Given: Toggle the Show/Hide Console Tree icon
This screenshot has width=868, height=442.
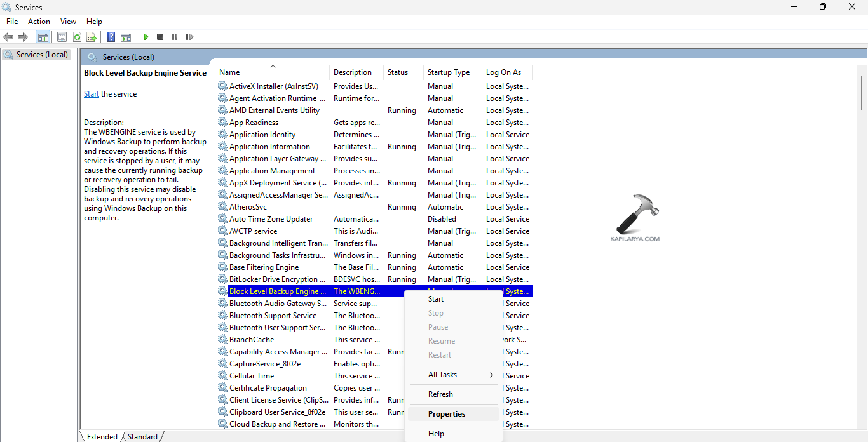Looking at the screenshot, I should (x=43, y=37).
